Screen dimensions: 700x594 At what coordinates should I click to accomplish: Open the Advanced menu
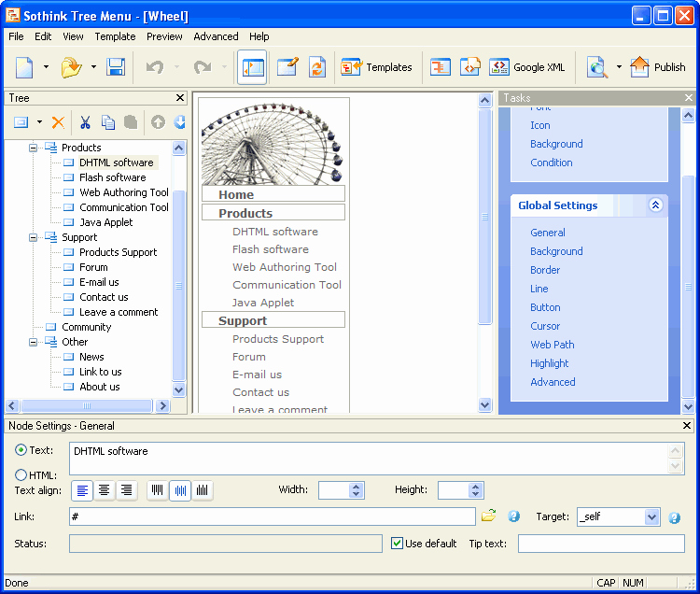(216, 36)
